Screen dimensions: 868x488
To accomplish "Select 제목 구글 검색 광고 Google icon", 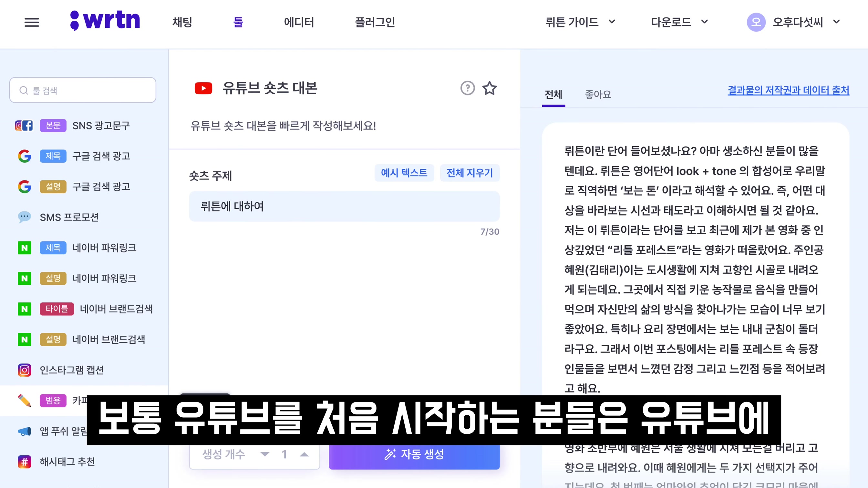I will coord(24,156).
